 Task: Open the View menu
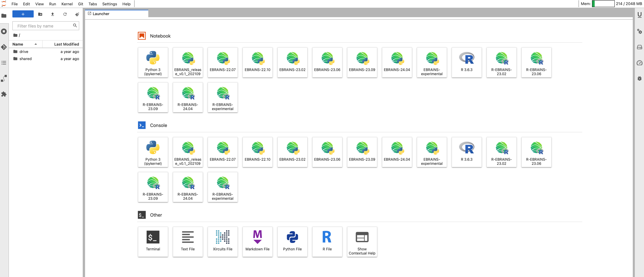(x=40, y=4)
